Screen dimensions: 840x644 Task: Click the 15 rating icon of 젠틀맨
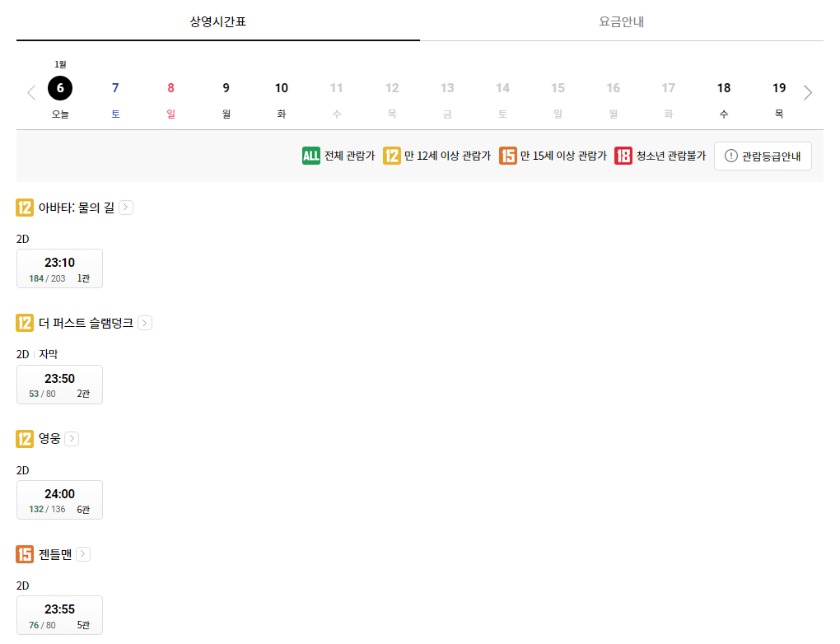[25, 554]
